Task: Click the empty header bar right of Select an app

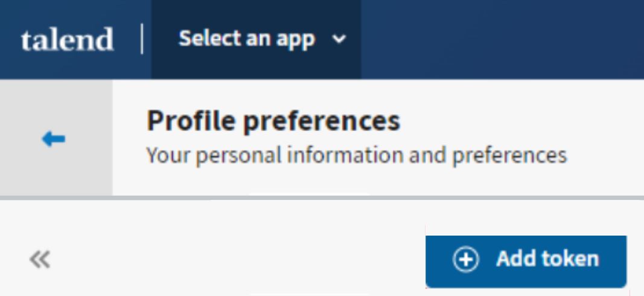Action: [x=501, y=40]
